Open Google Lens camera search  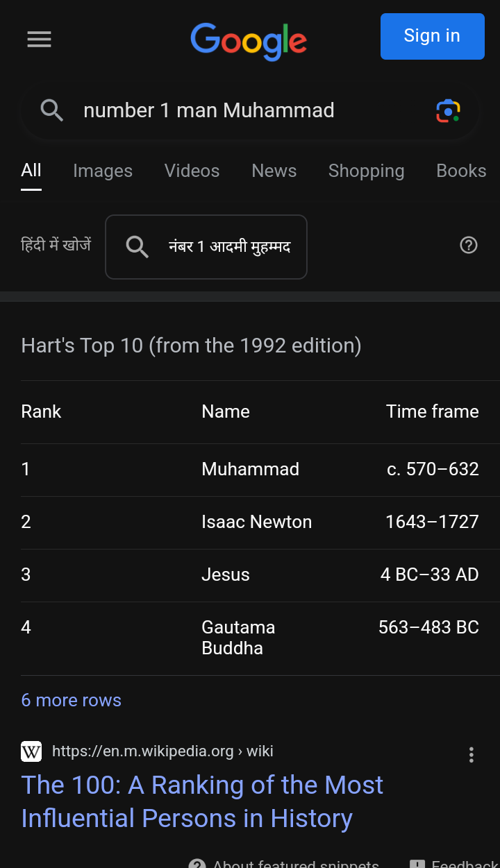(x=448, y=111)
